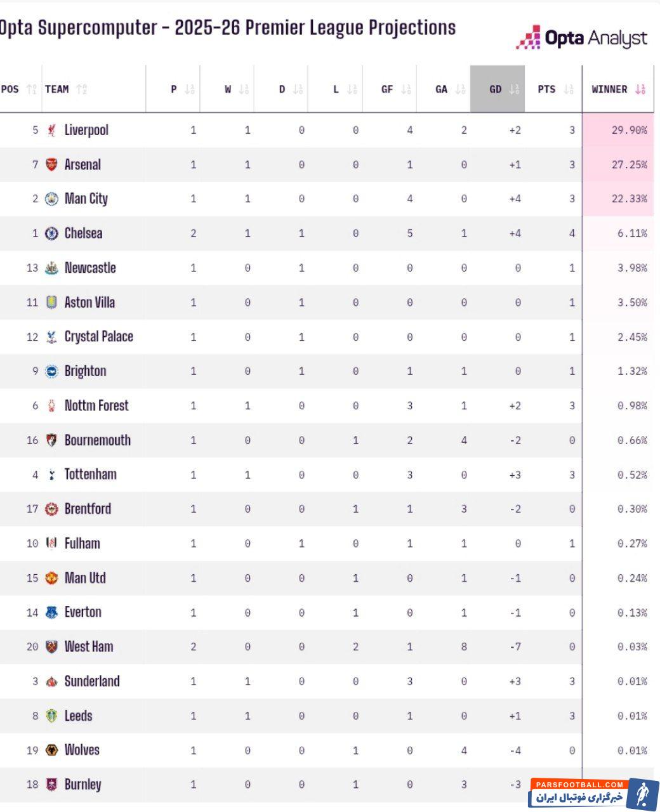This screenshot has width=660, height=812.
Task: Click the West Ham club crest icon
Action: click(x=51, y=647)
